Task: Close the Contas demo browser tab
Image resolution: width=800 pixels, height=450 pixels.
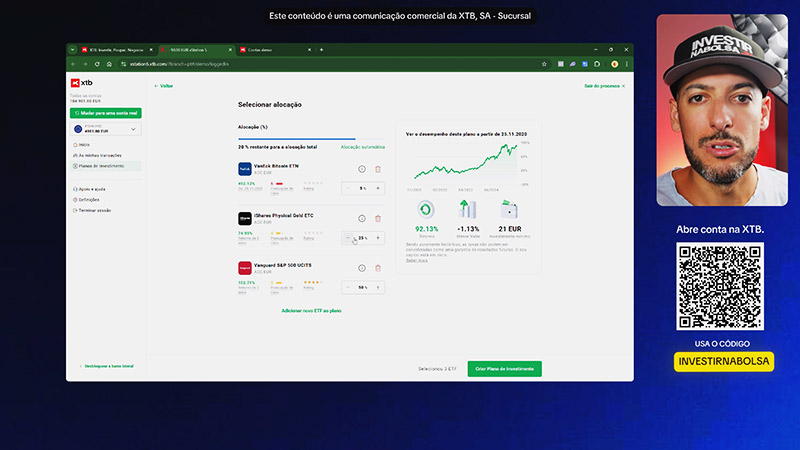Action: pos(309,50)
